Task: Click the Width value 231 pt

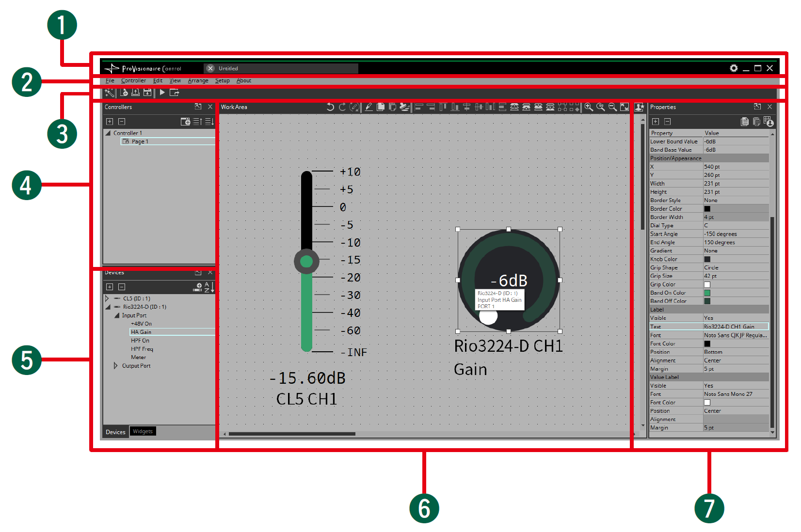Action: (x=736, y=184)
